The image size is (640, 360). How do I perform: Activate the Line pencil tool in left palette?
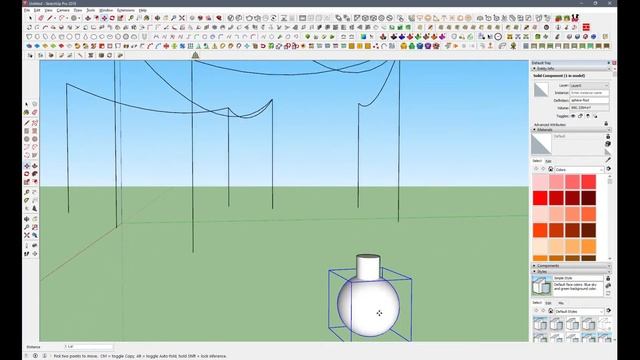tap(27, 123)
